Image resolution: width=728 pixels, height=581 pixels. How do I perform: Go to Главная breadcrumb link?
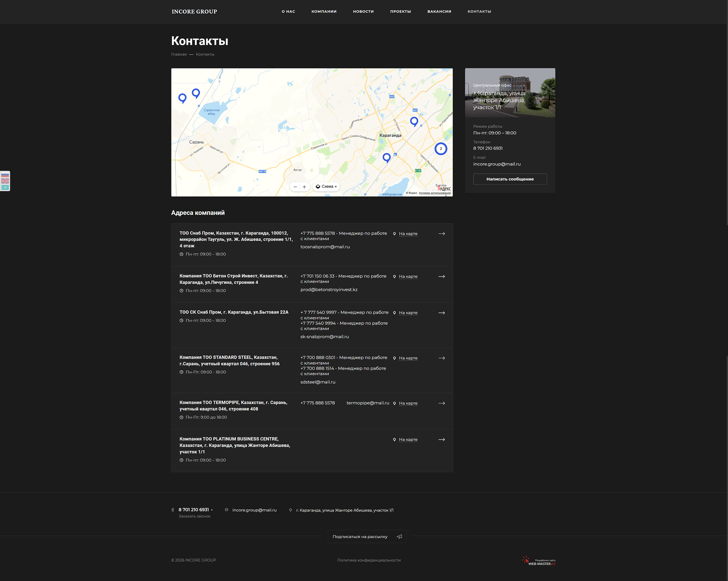pos(179,55)
